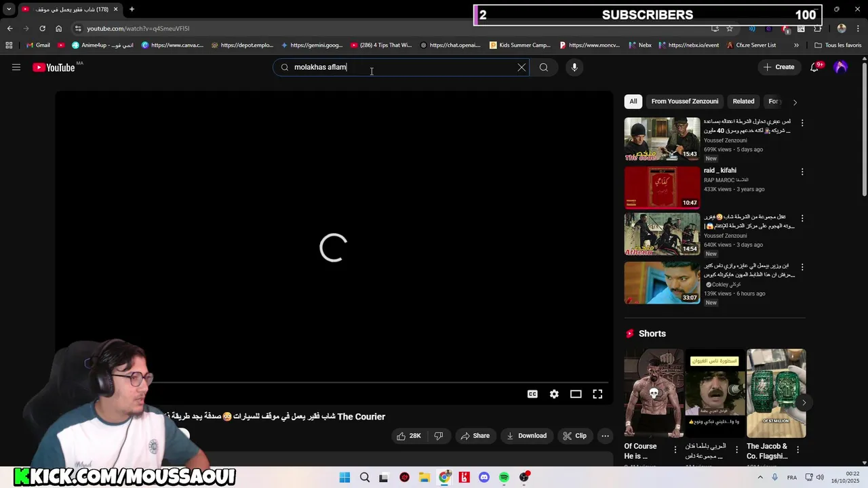Show more bookmarks with chevron
The width and height of the screenshot is (868, 488).
point(796,45)
